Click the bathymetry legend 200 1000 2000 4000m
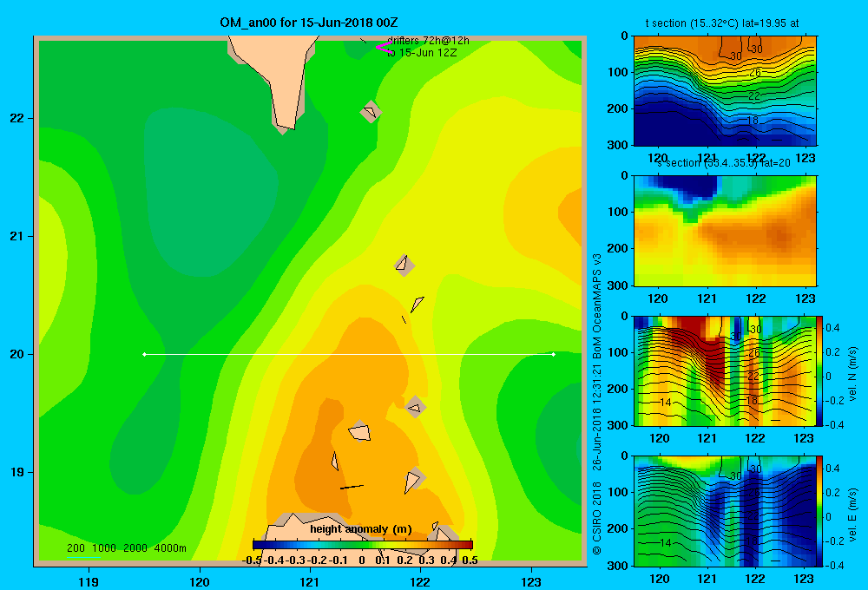The width and height of the screenshot is (868, 590). (x=126, y=548)
